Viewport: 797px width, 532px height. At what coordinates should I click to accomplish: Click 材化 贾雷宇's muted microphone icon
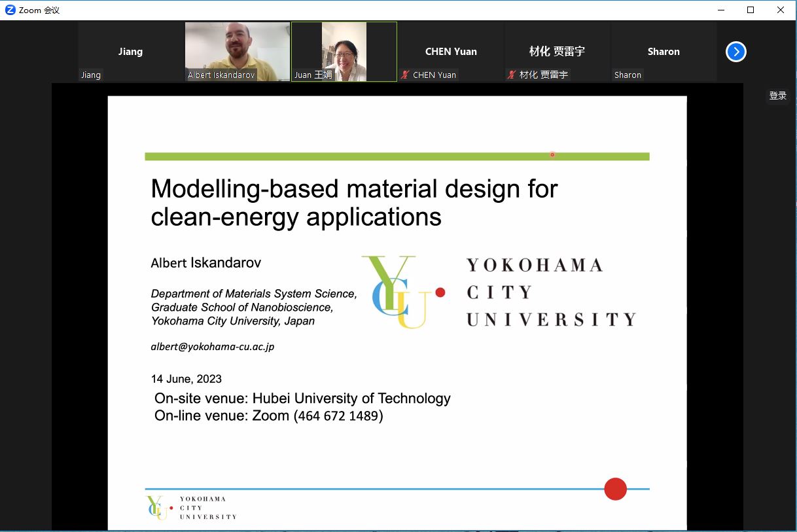point(512,75)
